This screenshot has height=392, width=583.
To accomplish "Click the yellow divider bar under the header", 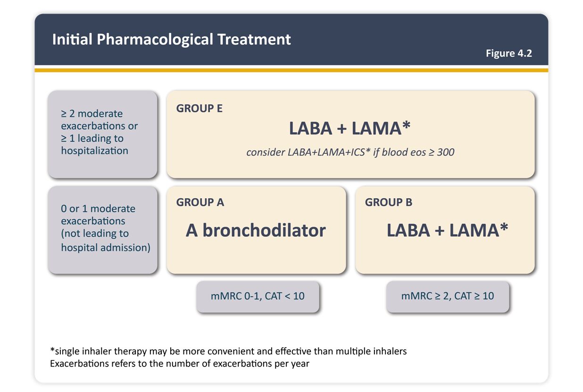I will [291, 70].
